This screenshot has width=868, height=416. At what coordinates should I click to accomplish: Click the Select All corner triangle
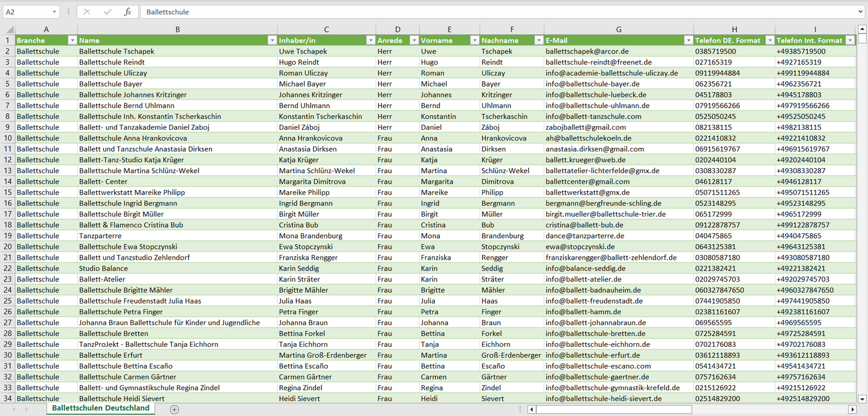click(9, 29)
